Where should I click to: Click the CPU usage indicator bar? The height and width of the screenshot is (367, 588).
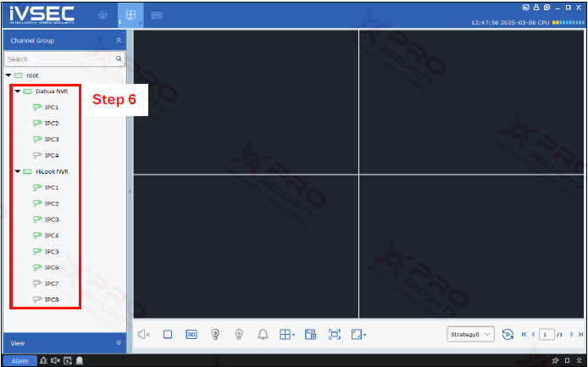(569, 23)
